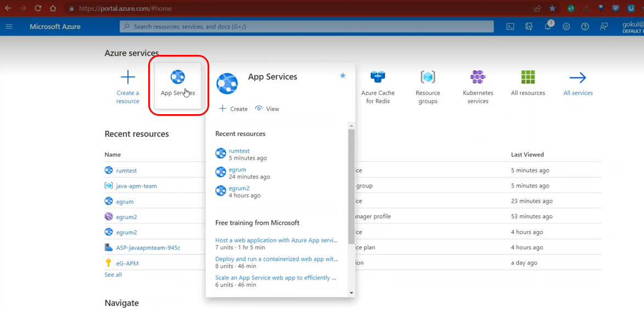This screenshot has width=644, height=309.
Task: Bookmark this page with the star
Action: 552,8
